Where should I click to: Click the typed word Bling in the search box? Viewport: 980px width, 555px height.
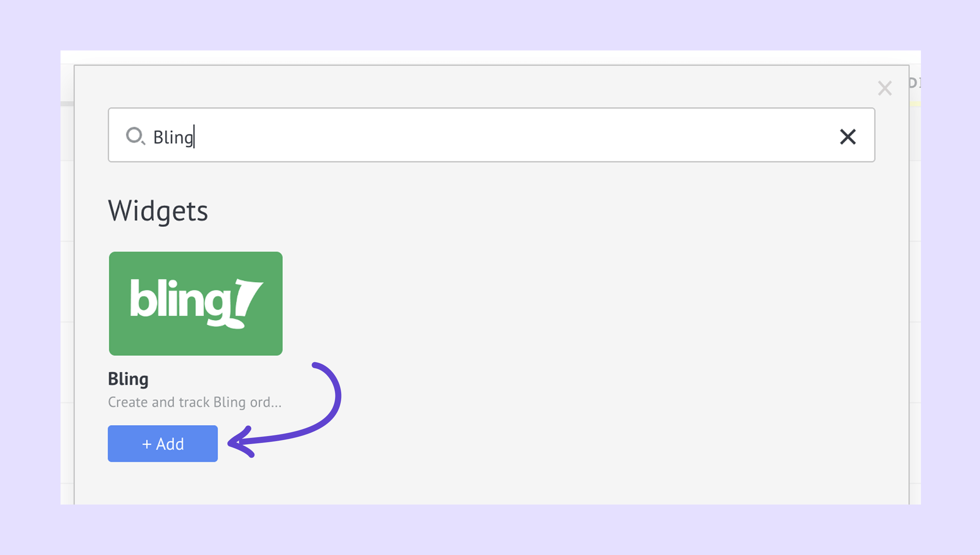[x=173, y=137]
